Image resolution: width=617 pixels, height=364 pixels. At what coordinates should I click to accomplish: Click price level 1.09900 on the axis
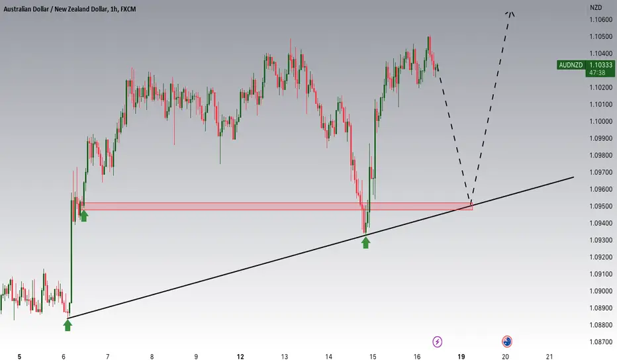click(600, 138)
